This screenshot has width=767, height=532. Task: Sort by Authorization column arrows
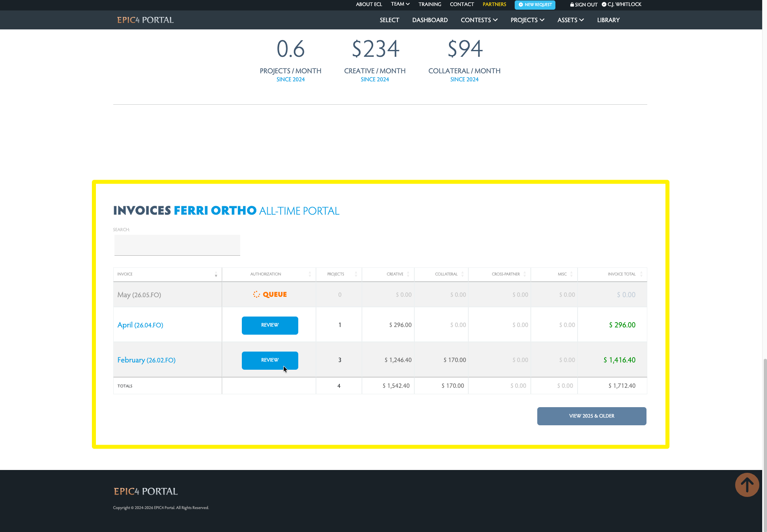[x=310, y=274]
